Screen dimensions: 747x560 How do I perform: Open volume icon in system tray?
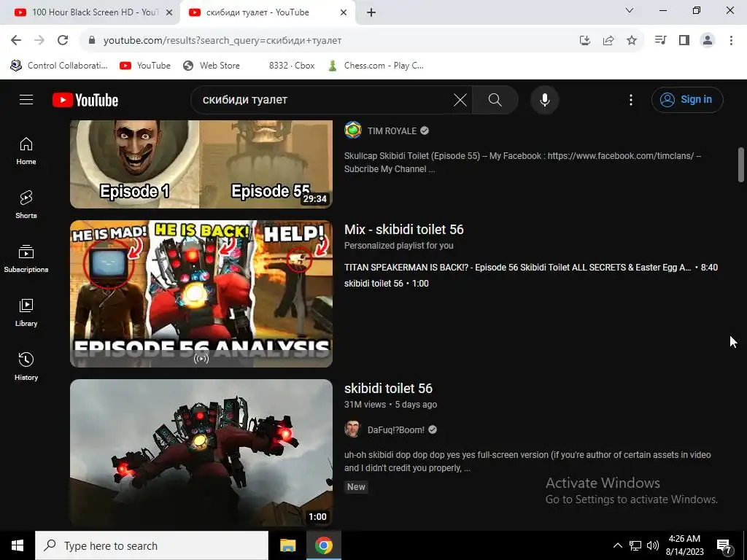[653, 545]
